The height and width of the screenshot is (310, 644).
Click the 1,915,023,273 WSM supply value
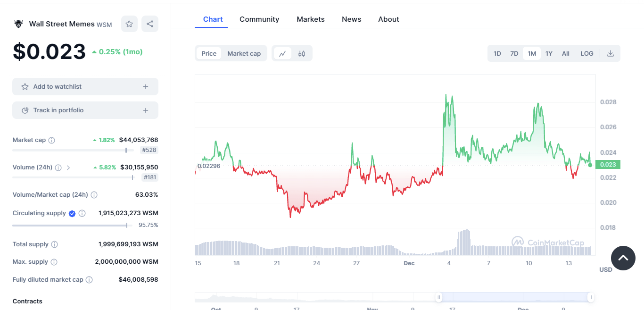[x=128, y=213]
